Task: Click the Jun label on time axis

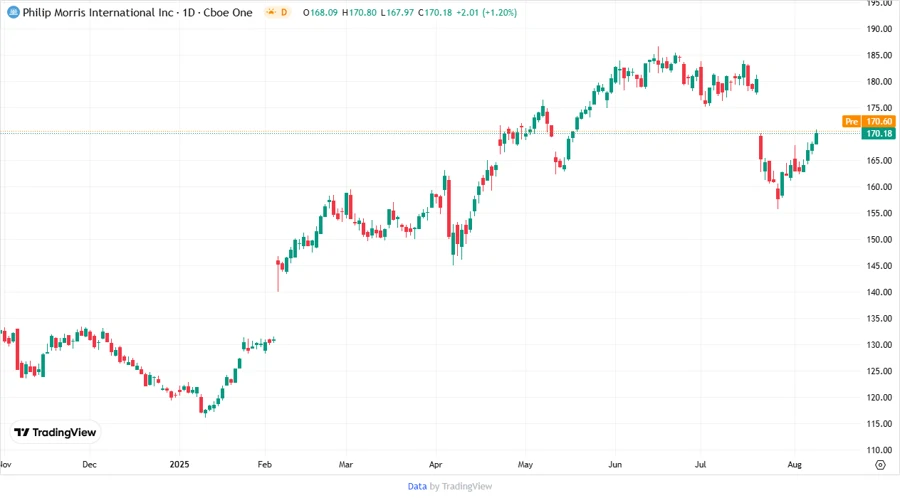Action: pyautogui.click(x=615, y=464)
